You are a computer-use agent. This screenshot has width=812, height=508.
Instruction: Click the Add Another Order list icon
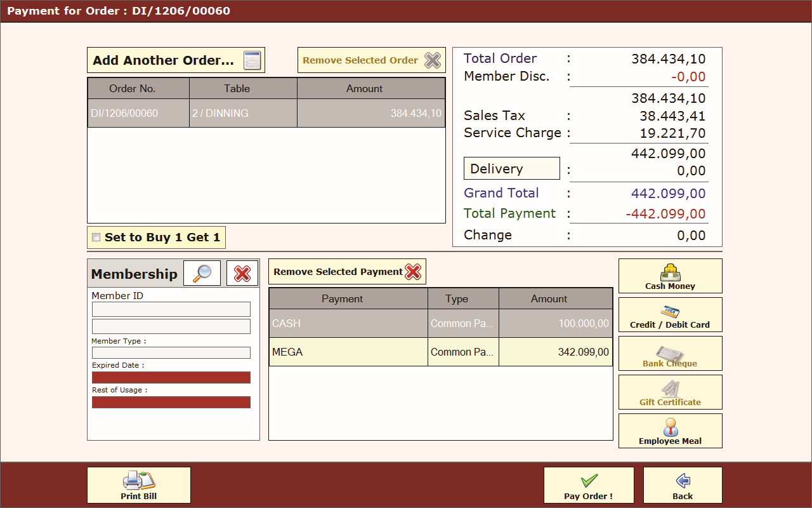pyautogui.click(x=252, y=60)
